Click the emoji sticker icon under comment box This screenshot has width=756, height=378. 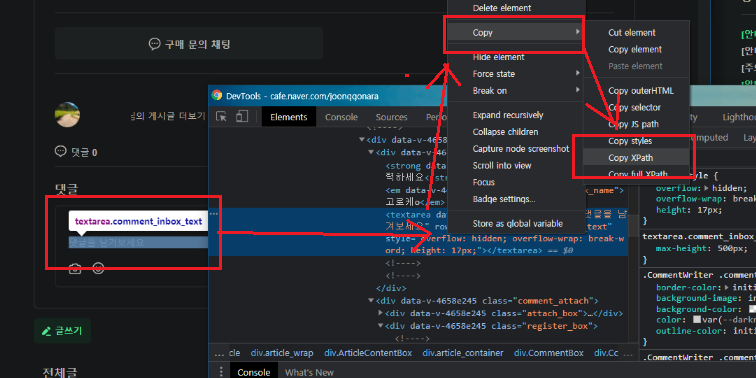click(x=98, y=269)
